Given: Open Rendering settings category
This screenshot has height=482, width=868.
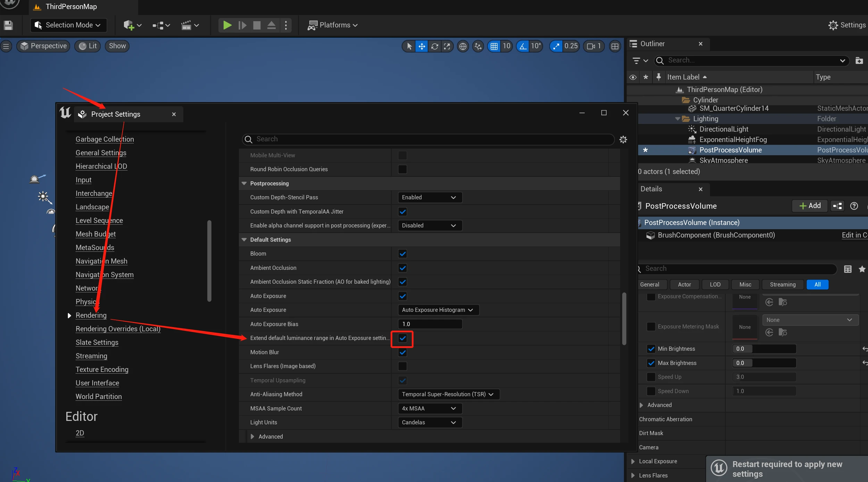Looking at the screenshot, I should click(x=91, y=315).
